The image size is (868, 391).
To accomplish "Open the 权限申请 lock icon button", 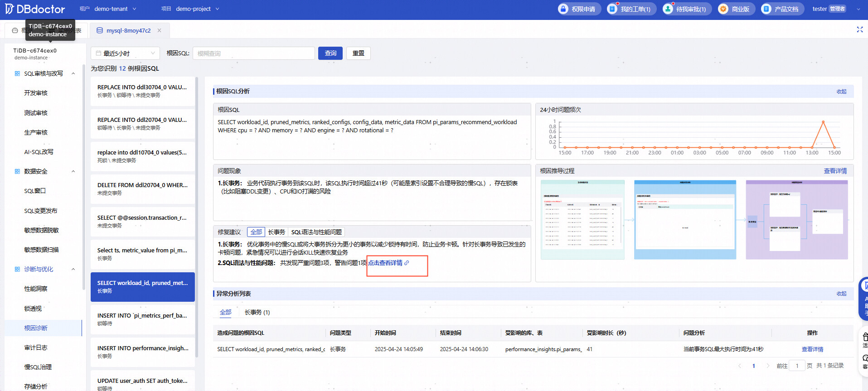I will click(563, 9).
